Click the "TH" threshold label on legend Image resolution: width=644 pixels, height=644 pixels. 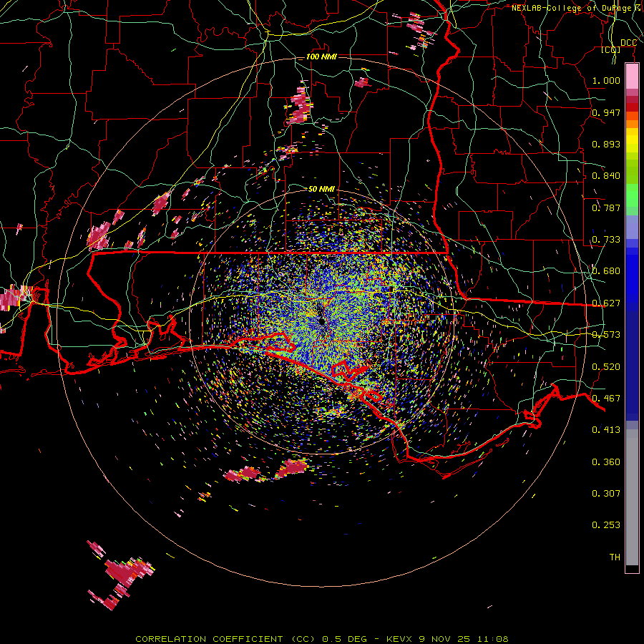tap(615, 557)
